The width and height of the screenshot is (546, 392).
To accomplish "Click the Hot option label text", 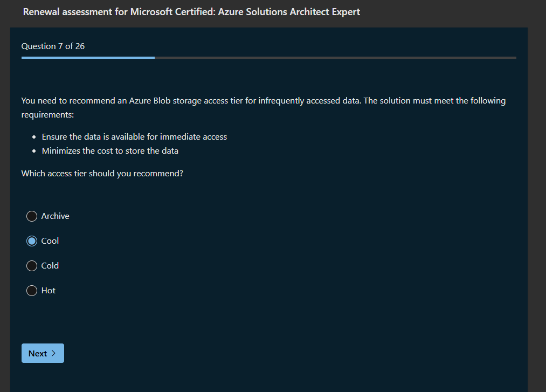I will tap(49, 291).
